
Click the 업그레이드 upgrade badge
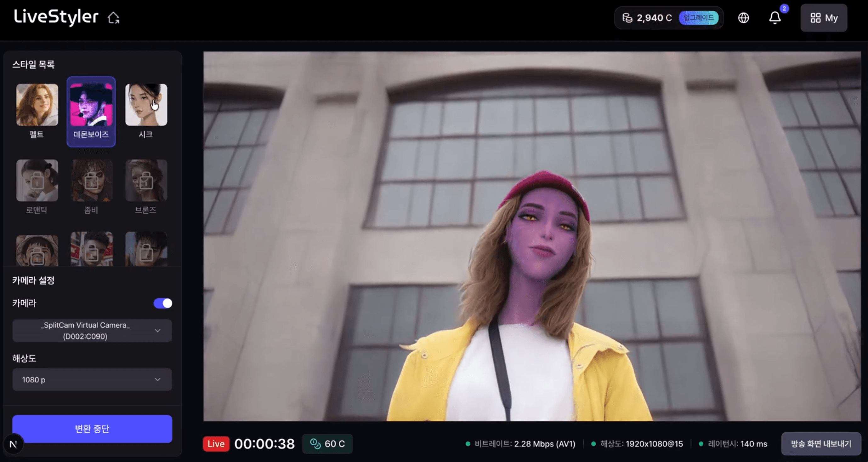(x=699, y=19)
